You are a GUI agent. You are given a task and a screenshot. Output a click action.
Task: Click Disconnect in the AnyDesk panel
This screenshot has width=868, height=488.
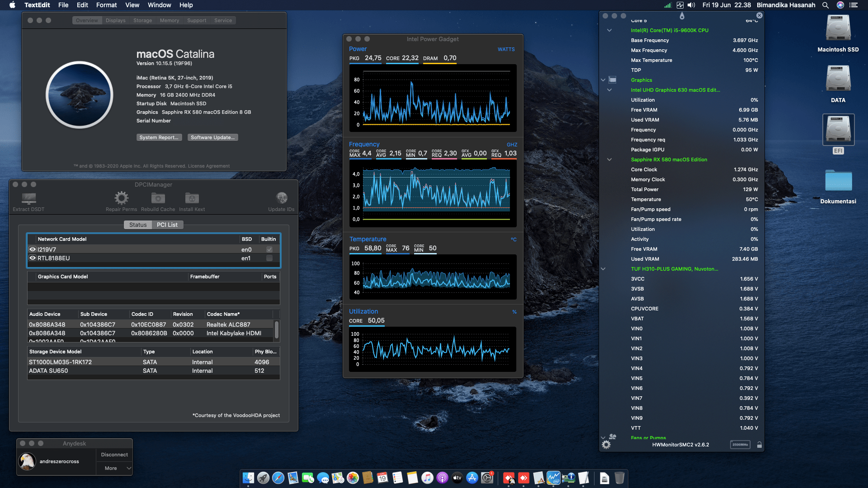(114, 455)
